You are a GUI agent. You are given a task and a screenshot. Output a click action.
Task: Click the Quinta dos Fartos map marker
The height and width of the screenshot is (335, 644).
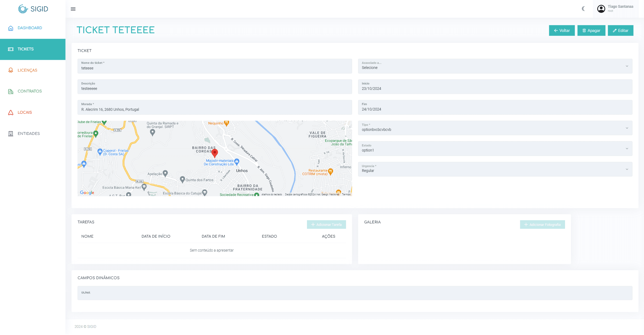click(x=182, y=179)
